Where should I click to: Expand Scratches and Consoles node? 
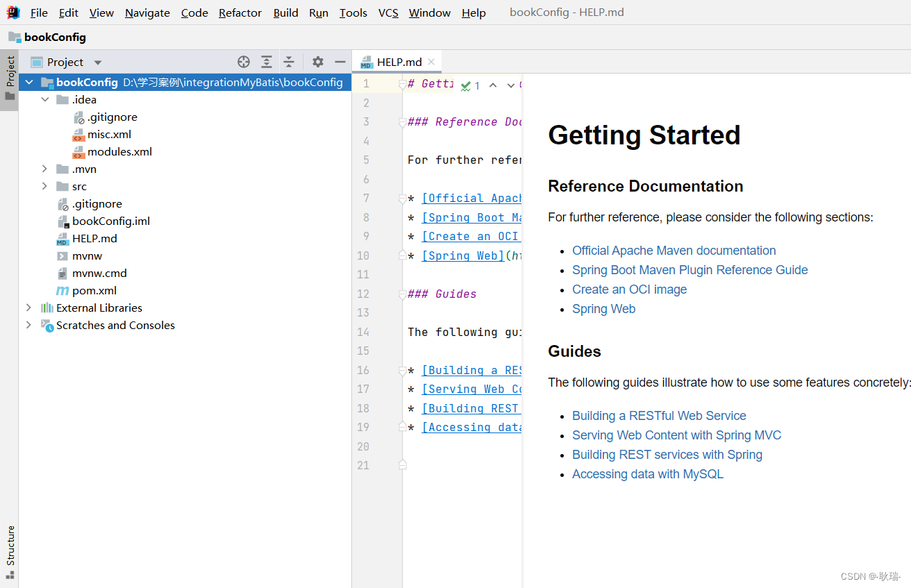coord(29,326)
